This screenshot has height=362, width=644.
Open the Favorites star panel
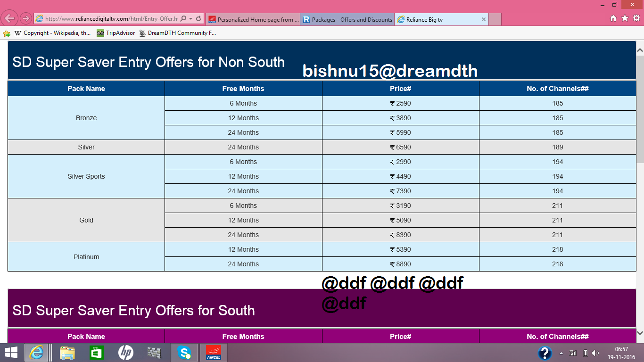click(625, 18)
